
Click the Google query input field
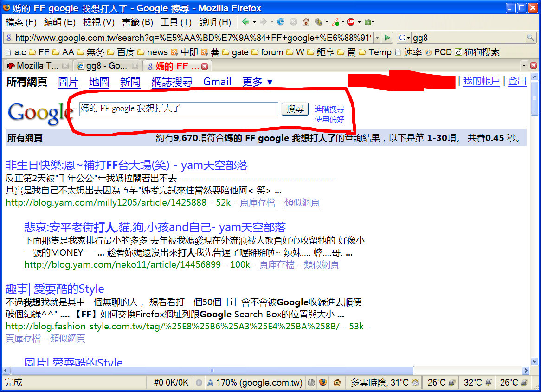click(x=179, y=109)
